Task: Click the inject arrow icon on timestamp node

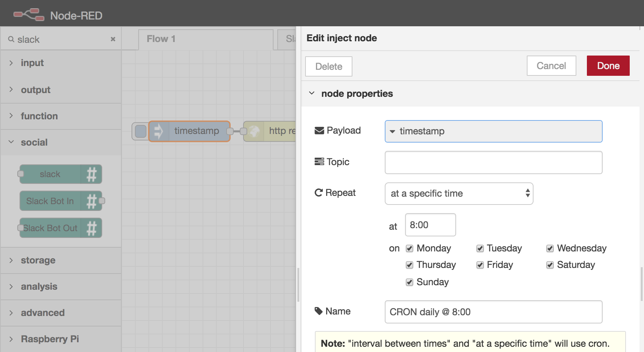Action: (159, 131)
